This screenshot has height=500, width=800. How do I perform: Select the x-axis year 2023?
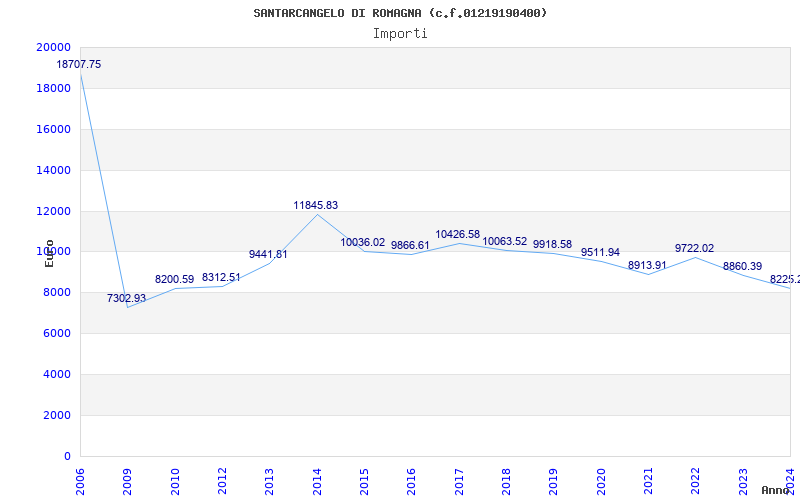tap(743, 481)
